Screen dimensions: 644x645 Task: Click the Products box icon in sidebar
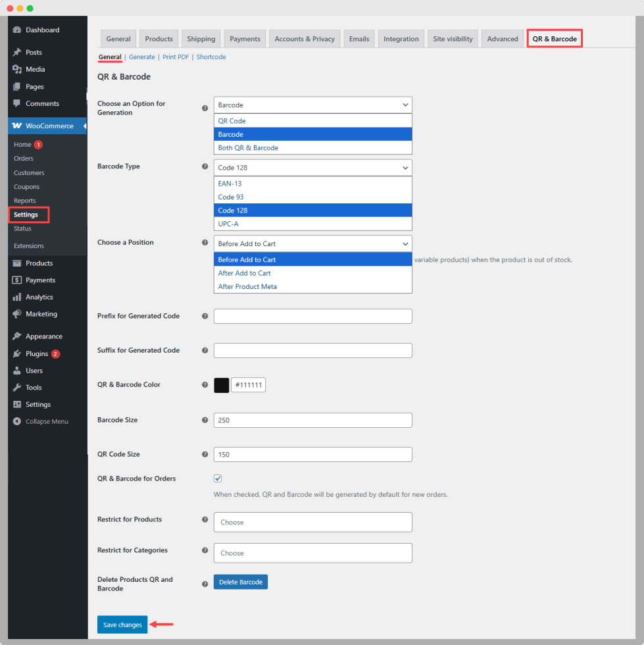tap(17, 263)
